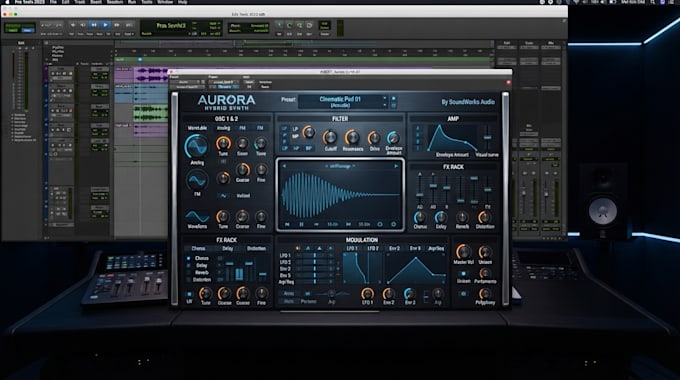Viewport: 680px width, 380px height.
Task: Open the Help menu in menu bar
Action: pyautogui.click(x=183, y=2)
